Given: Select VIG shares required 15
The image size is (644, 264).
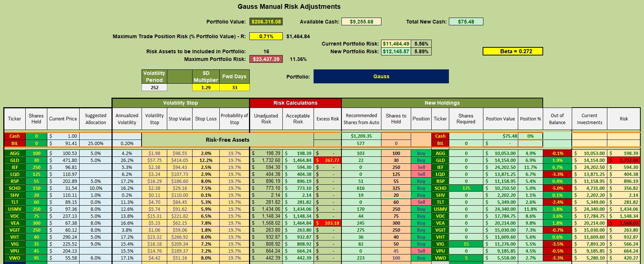Looking at the screenshot, I should [466, 244].
